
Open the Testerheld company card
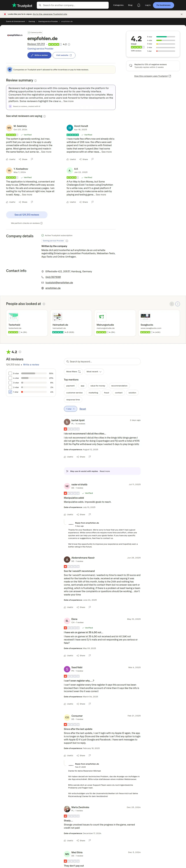click(x=27, y=323)
